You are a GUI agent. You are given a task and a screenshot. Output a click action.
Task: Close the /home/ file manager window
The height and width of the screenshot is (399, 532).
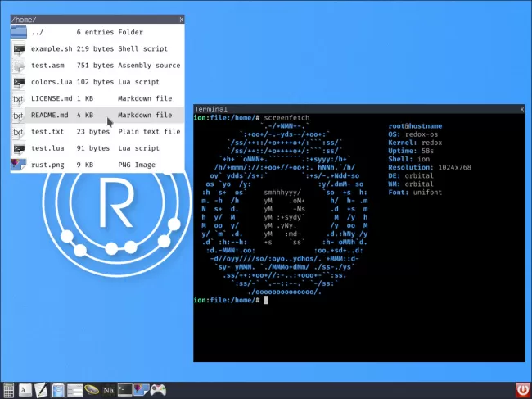coord(181,20)
